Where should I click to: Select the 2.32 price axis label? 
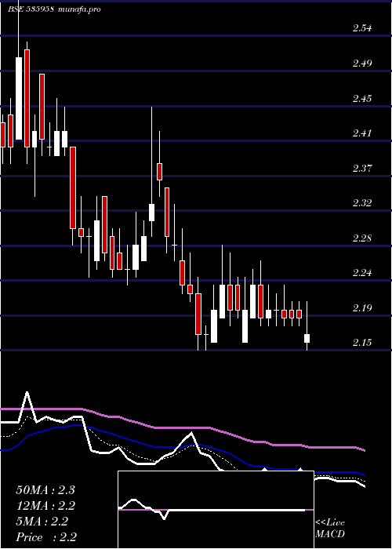362,202
